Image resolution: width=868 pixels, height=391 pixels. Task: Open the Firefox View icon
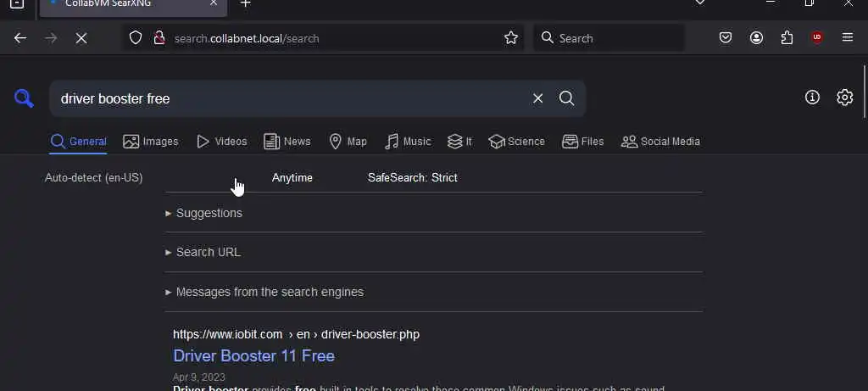point(17,4)
